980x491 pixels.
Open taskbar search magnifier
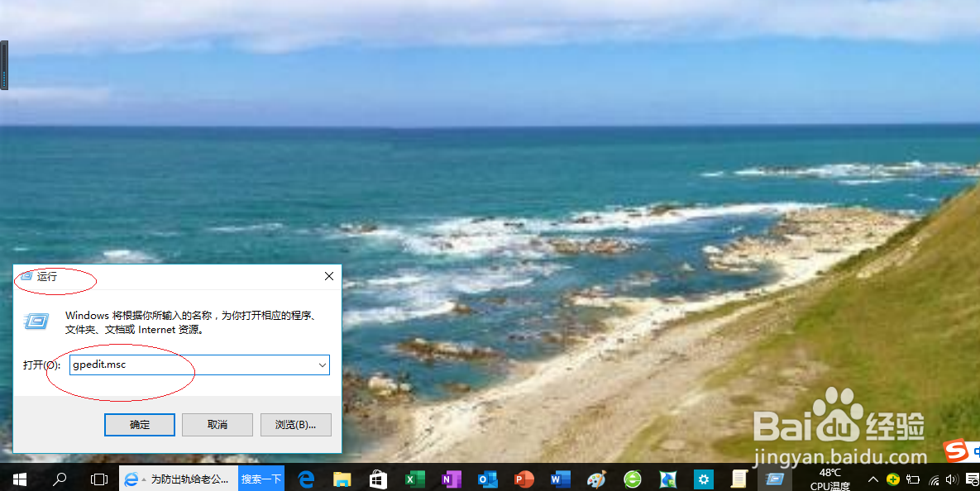60,479
